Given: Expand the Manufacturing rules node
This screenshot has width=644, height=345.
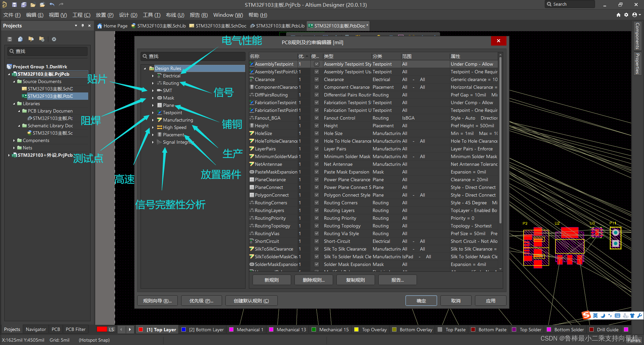Looking at the screenshot, I should 153,120.
